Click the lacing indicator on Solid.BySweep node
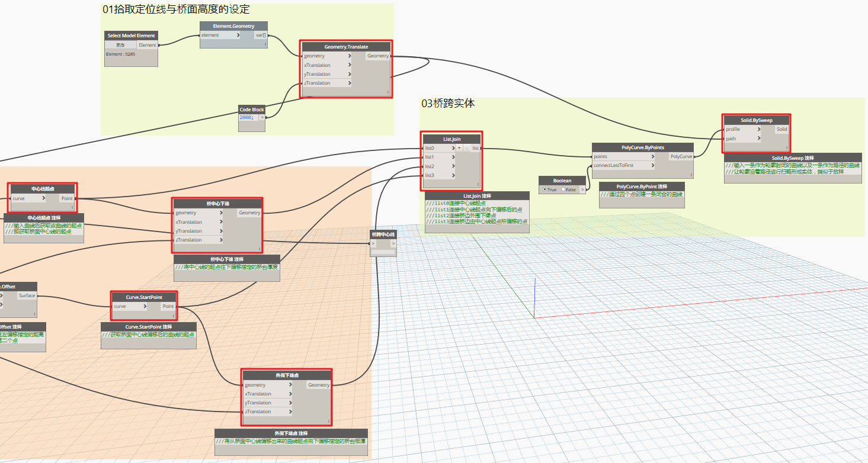This screenshot has width=868, height=463. tap(787, 147)
